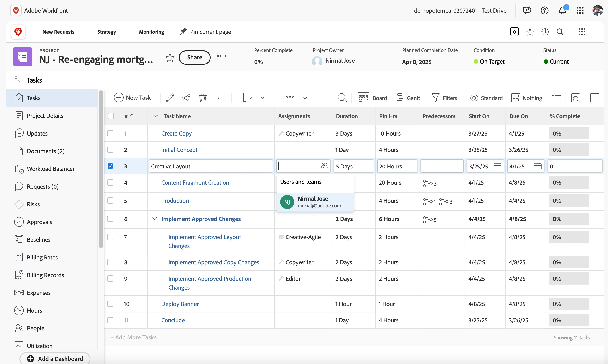Collapse Implement Approved Changes subtasks

(x=154, y=219)
